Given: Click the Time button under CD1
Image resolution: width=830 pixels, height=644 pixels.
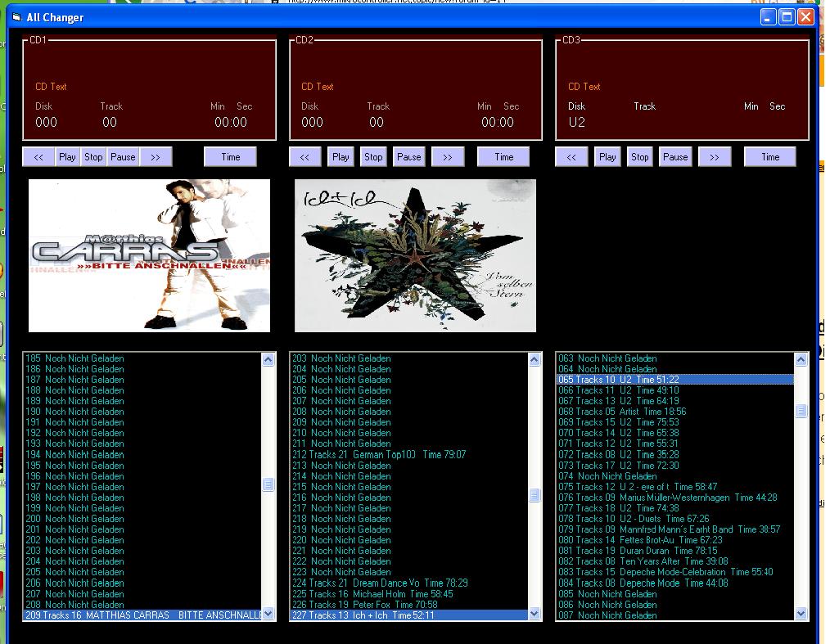Looking at the screenshot, I should [x=230, y=157].
